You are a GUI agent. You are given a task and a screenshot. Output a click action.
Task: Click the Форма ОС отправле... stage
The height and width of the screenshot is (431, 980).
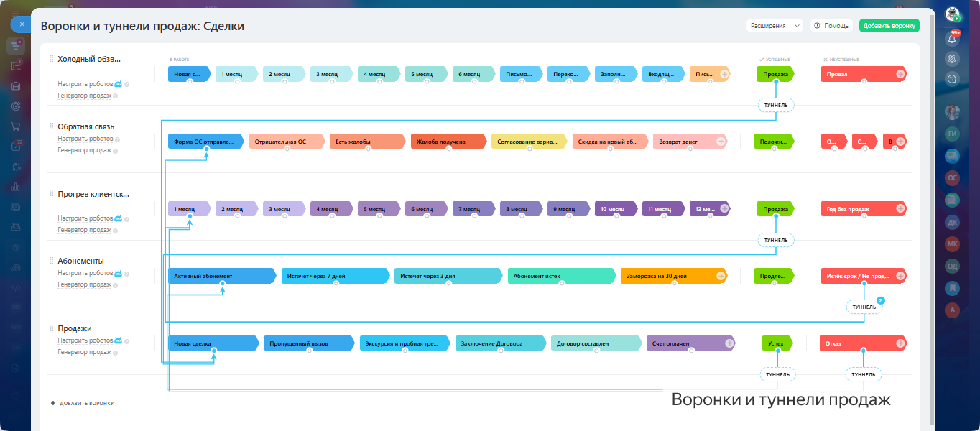point(205,142)
